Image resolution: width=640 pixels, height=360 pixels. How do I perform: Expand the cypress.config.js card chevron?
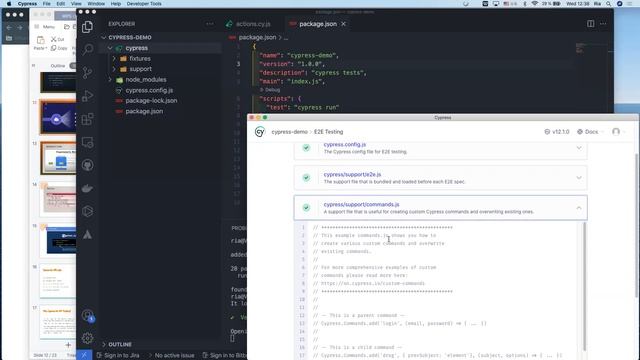[x=579, y=148]
